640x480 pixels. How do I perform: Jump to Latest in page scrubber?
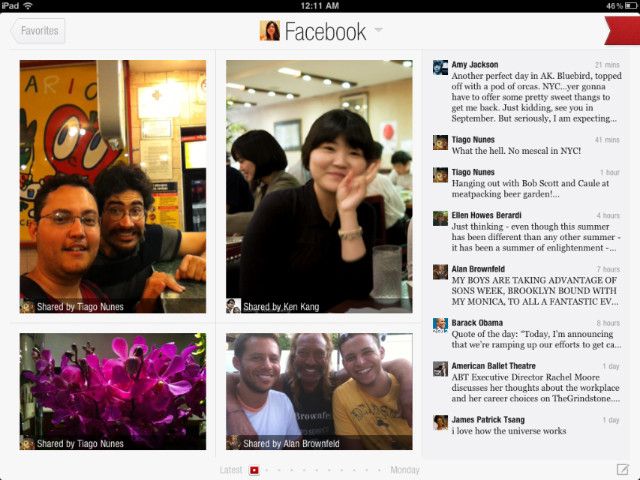click(x=231, y=470)
